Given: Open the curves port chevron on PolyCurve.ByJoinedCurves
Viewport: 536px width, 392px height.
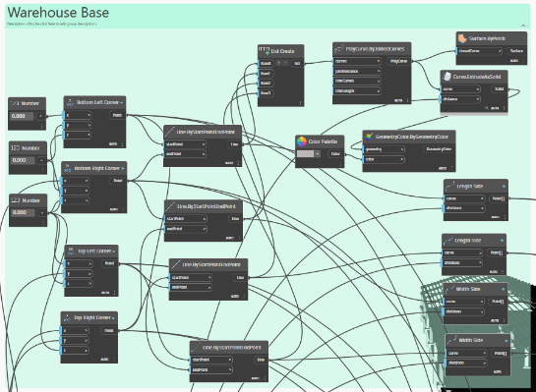Looking at the screenshot, I should pyautogui.click(x=378, y=61).
